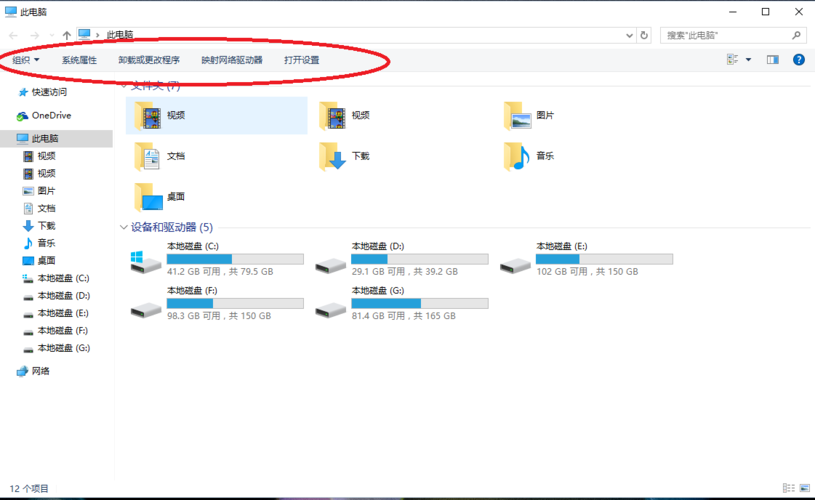815x500 pixels.
Task: Click 打开设置 button
Action: tap(301, 60)
